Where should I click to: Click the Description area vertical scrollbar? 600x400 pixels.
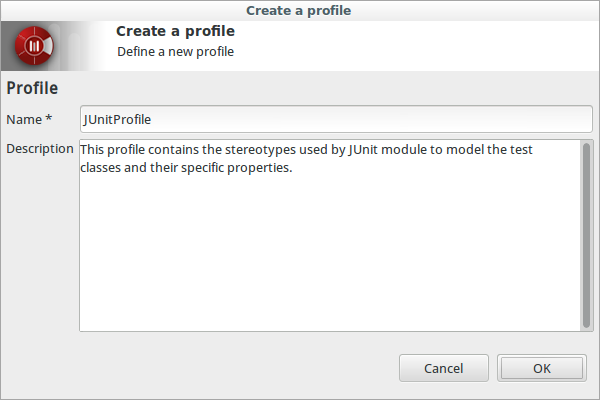click(x=586, y=235)
